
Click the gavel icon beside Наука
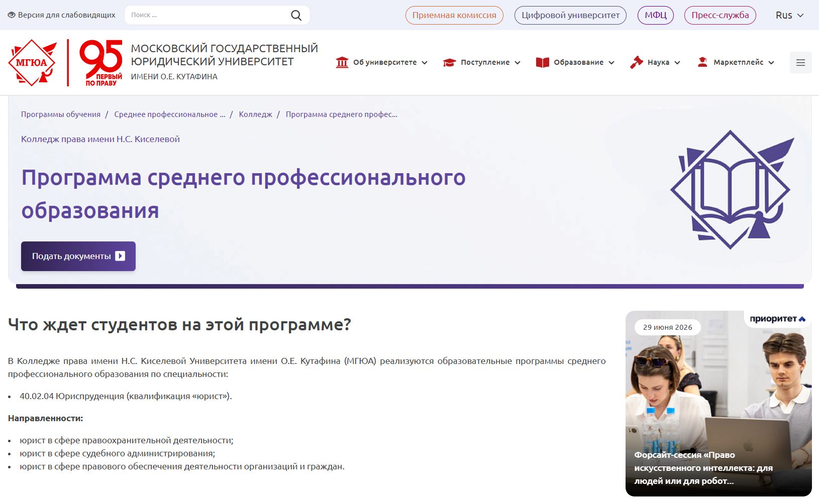(x=636, y=62)
